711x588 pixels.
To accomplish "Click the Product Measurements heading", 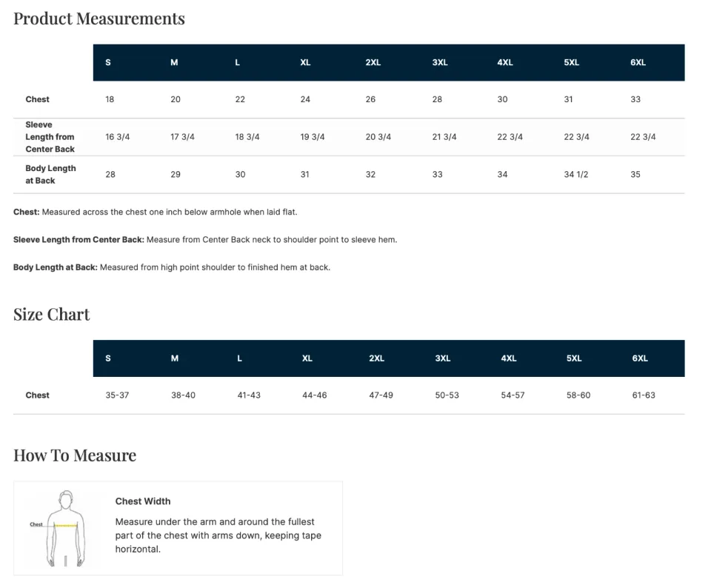I will click(99, 19).
